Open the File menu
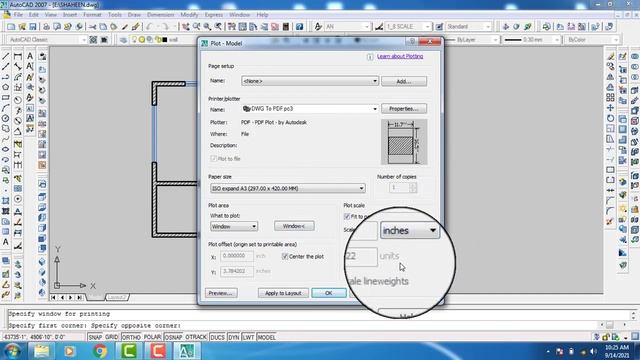The height and width of the screenshot is (360, 640). (18, 15)
